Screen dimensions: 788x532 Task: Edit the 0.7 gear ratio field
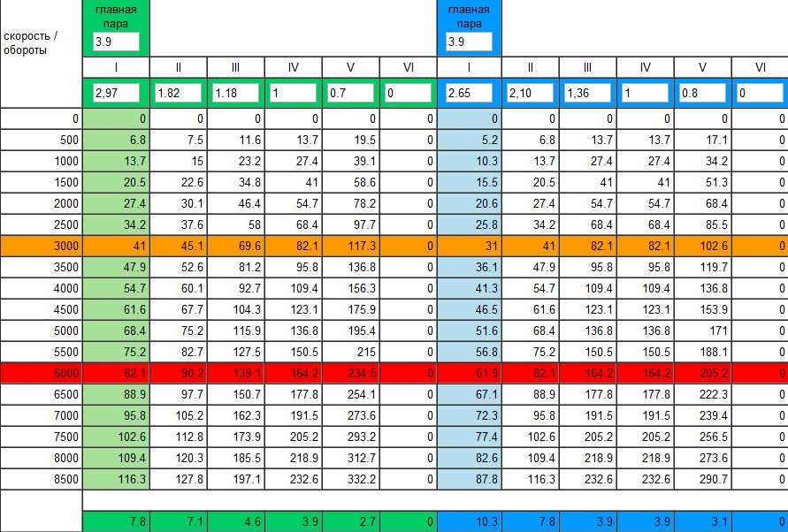(351, 93)
